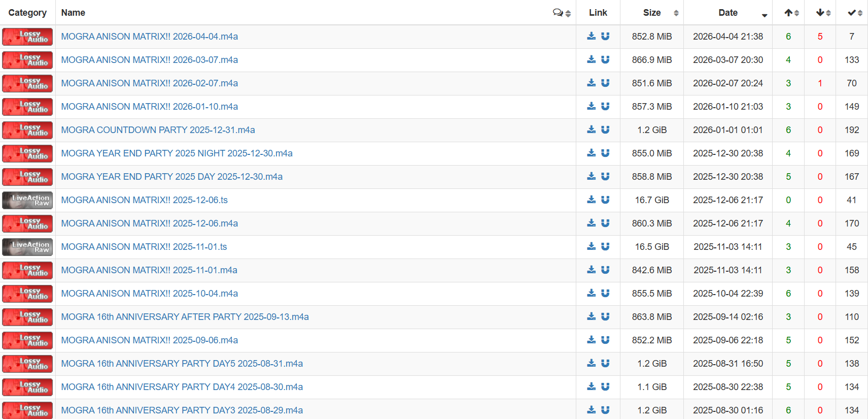Screen dimensions: 868x419
Task: Open MOGRA ANISON MATRIX!! 2025-09-06.m4a
Action: [x=150, y=340]
